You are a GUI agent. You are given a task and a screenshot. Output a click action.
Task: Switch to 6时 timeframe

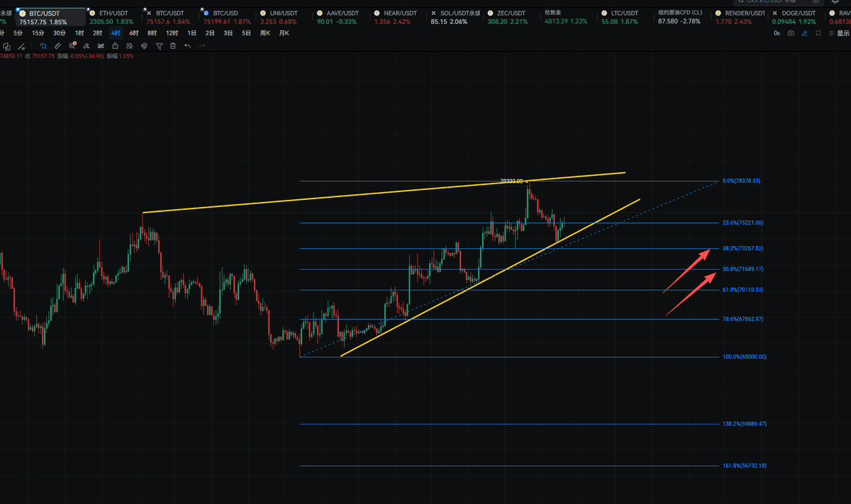click(x=133, y=33)
